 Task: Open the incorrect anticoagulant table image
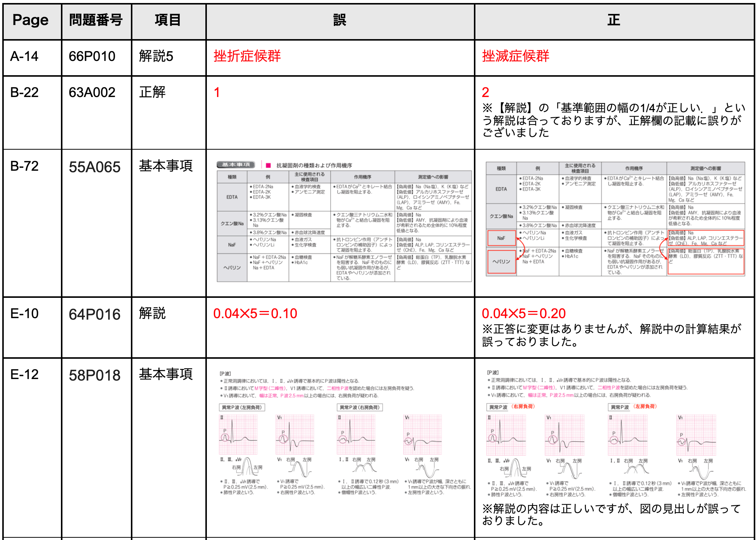(x=344, y=222)
